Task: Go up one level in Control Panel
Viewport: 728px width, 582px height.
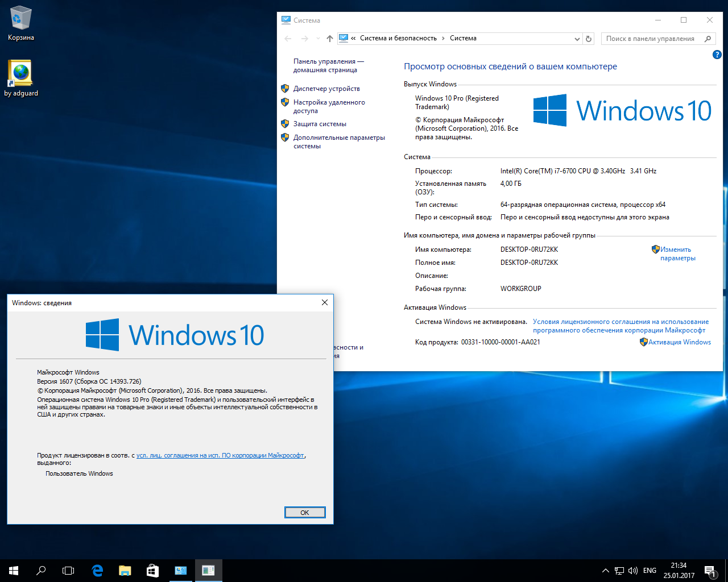Action: pos(330,39)
